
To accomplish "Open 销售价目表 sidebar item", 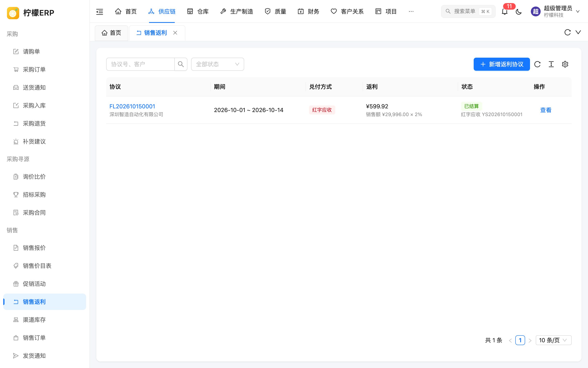I will 45,266.
